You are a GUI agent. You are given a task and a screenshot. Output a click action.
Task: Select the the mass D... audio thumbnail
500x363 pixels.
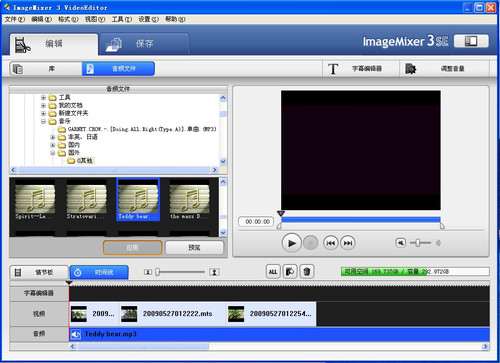189,201
